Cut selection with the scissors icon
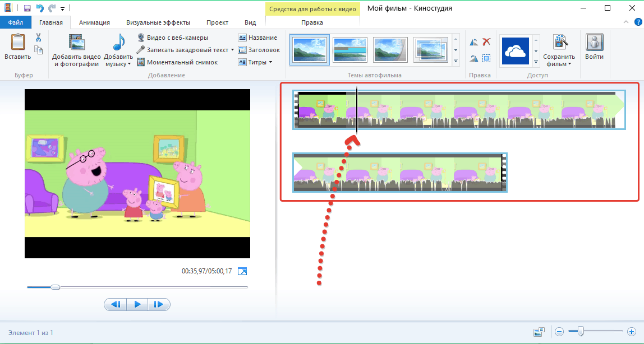This screenshot has height=344, width=644. (x=39, y=38)
